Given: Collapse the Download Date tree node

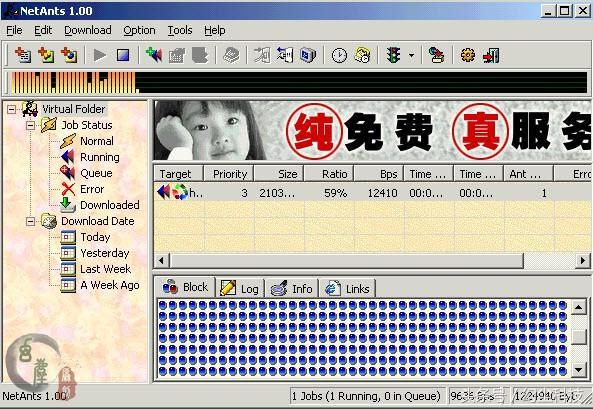Looking at the screenshot, I should click(x=31, y=221).
